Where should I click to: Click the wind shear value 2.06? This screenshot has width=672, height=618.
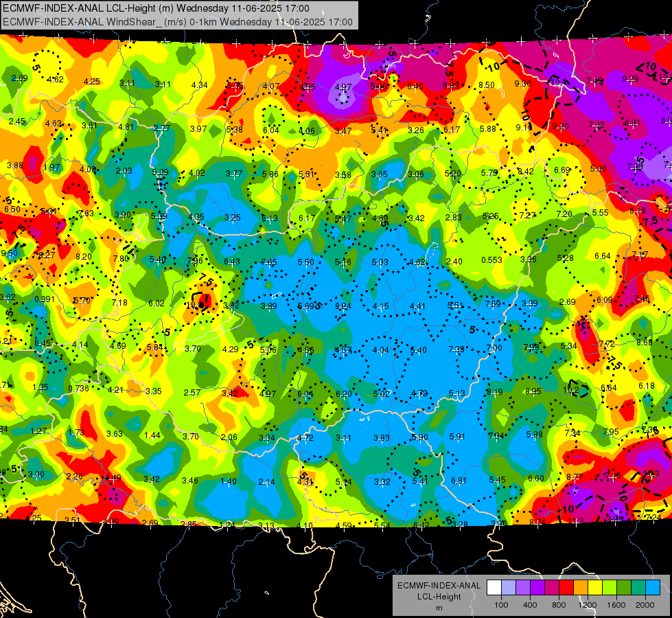pyautogui.click(x=229, y=437)
